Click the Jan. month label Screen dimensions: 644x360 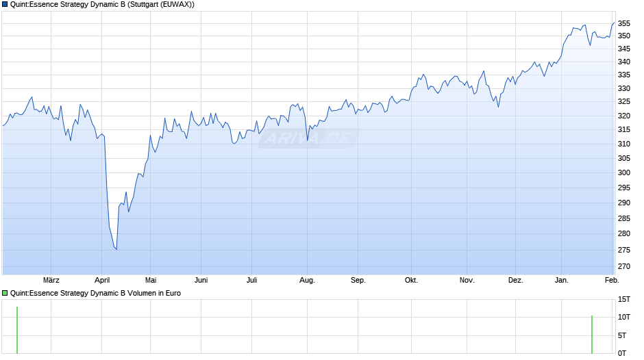pyautogui.click(x=562, y=280)
